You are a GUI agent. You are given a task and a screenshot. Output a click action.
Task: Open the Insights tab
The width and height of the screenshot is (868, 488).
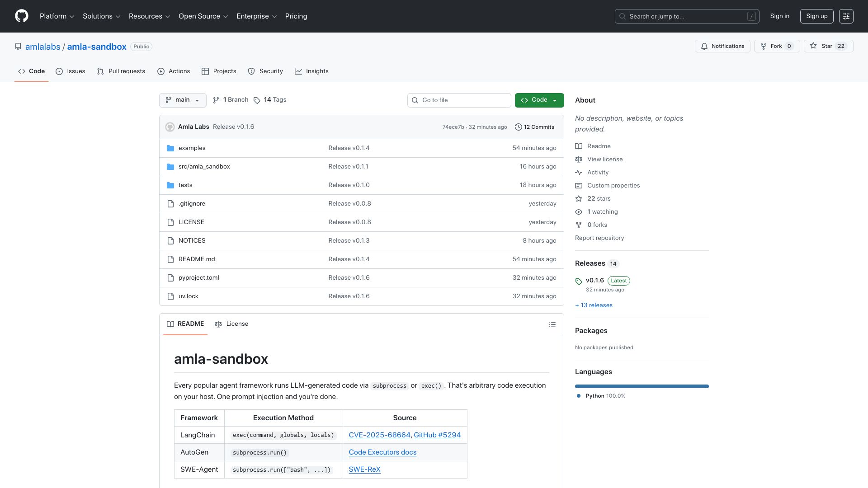click(312, 71)
